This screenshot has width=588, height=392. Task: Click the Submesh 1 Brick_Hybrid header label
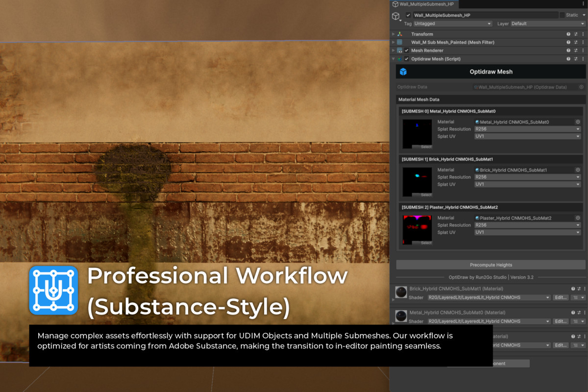click(447, 159)
